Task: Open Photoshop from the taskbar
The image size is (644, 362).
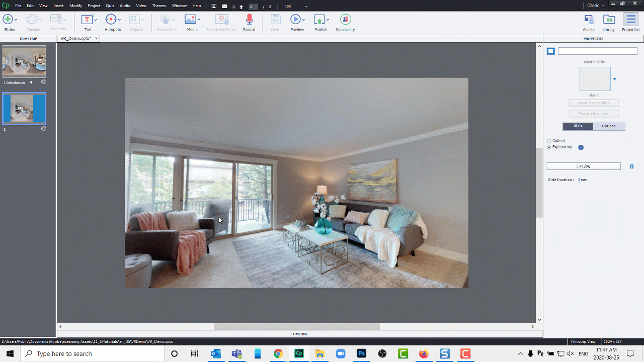Action: [x=361, y=354]
